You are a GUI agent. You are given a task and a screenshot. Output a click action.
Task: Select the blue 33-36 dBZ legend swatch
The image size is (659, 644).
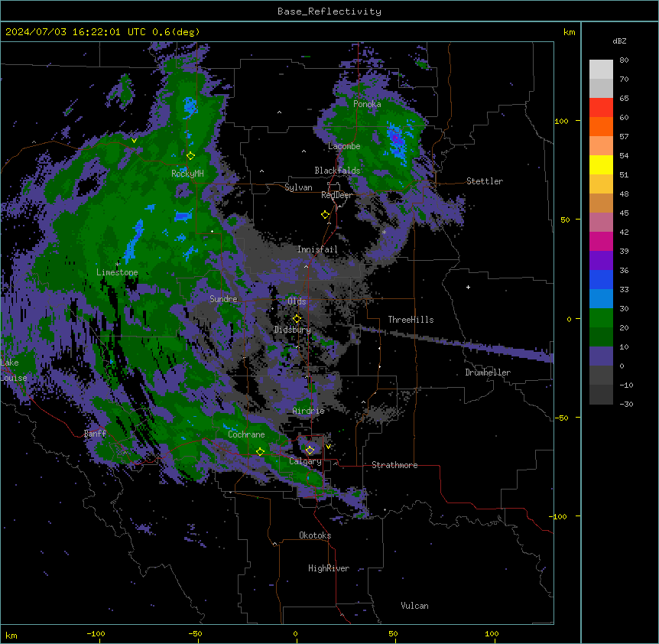coord(601,279)
